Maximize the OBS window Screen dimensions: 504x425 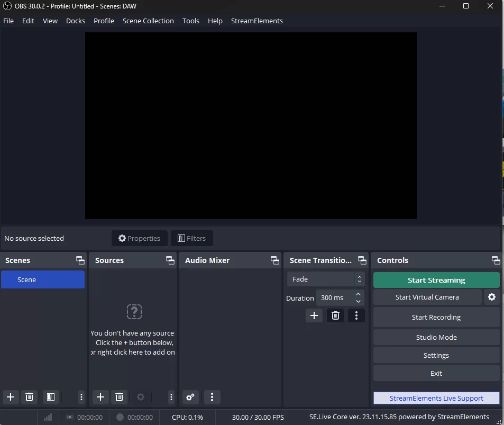coord(466,6)
